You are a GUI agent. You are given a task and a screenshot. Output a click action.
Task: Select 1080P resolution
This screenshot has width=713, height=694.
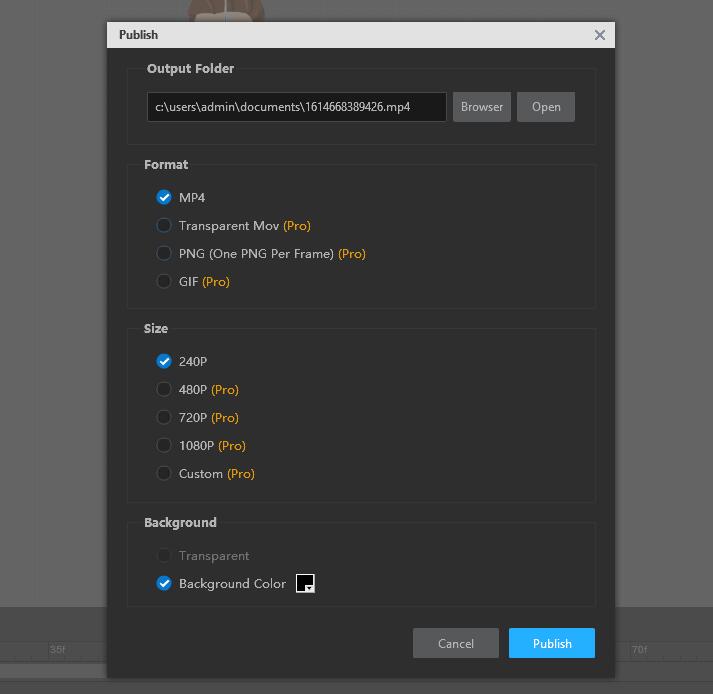click(x=164, y=446)
